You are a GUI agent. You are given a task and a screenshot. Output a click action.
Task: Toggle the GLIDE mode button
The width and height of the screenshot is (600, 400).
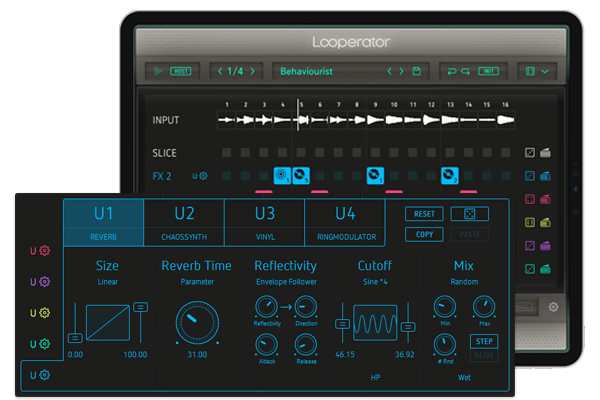pos(484,355)
